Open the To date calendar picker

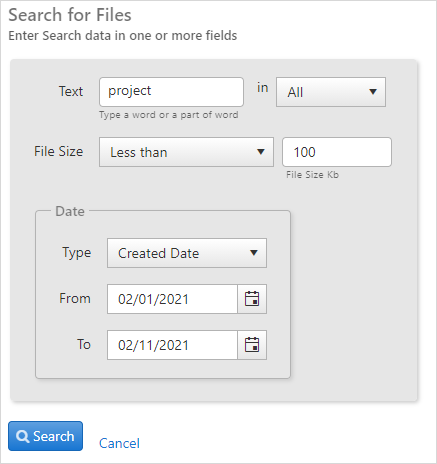[x=252, y=345]
